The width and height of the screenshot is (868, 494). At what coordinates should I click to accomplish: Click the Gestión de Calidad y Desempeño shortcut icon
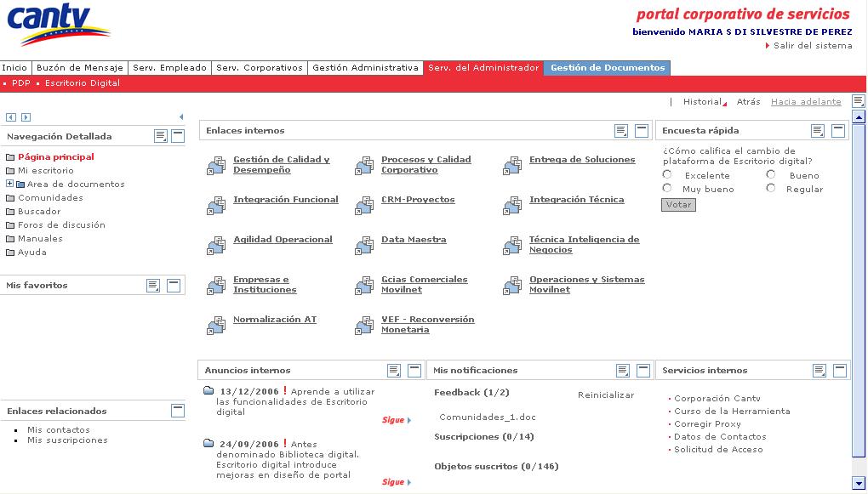tap(216, 166)
